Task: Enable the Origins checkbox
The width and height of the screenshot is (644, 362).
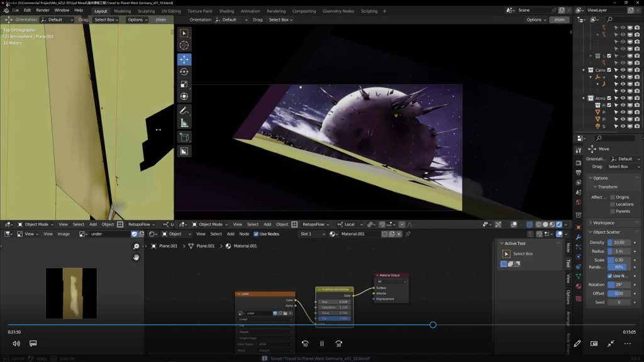Action: (x=613, y=197)
